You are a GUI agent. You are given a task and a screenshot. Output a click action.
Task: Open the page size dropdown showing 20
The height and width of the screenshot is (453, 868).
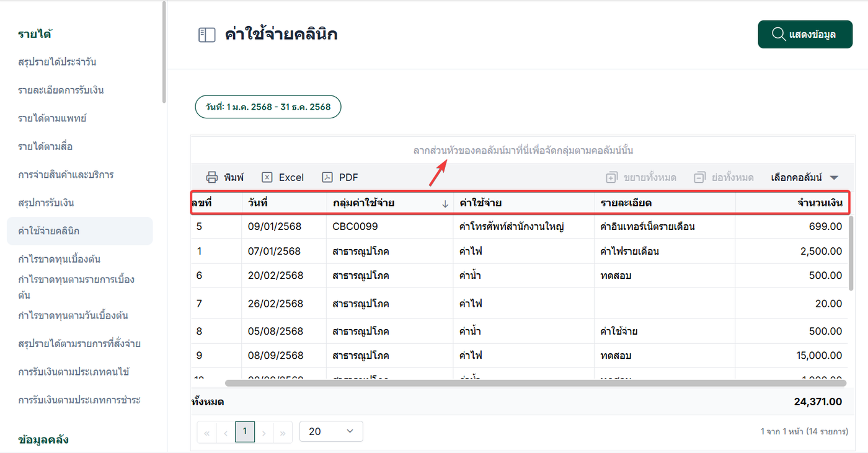tap(331, 431)
